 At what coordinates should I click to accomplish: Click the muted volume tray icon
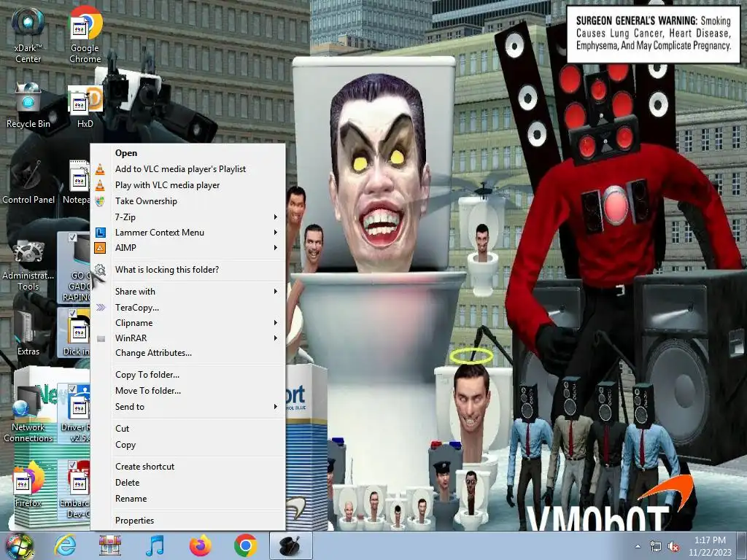click(x=673, y=547)
